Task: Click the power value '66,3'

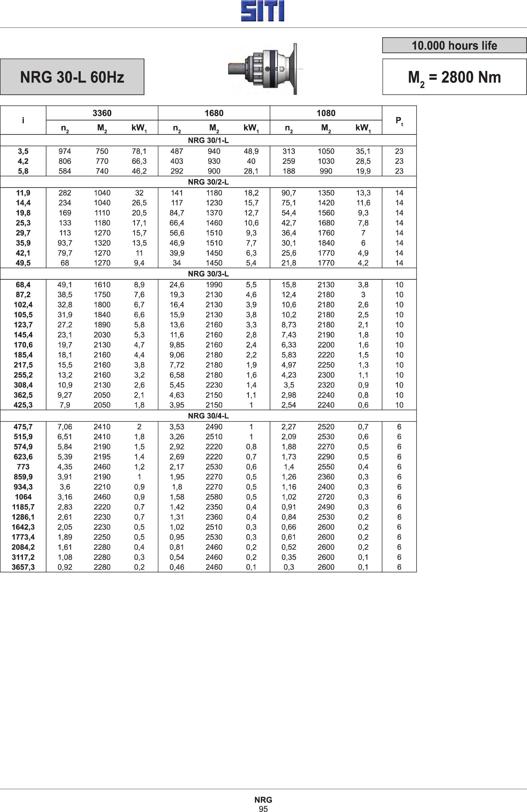Action: 139,161
